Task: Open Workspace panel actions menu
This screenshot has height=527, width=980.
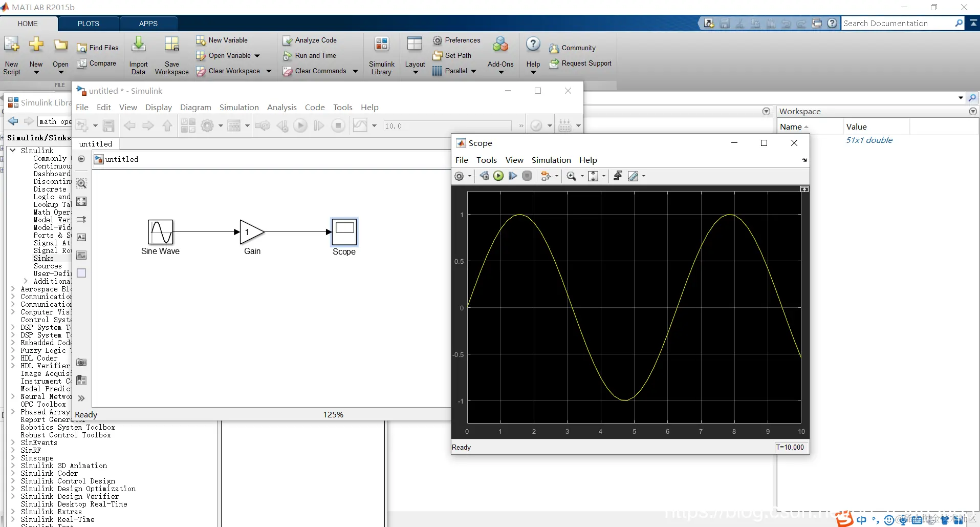Action: pos(973,112)
